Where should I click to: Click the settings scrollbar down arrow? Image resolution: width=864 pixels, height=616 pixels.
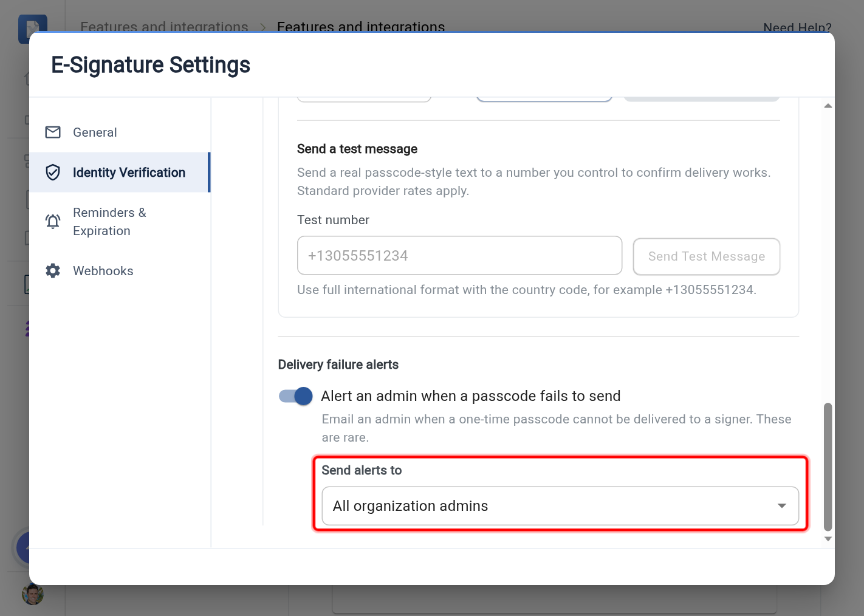tap(828, 539)
